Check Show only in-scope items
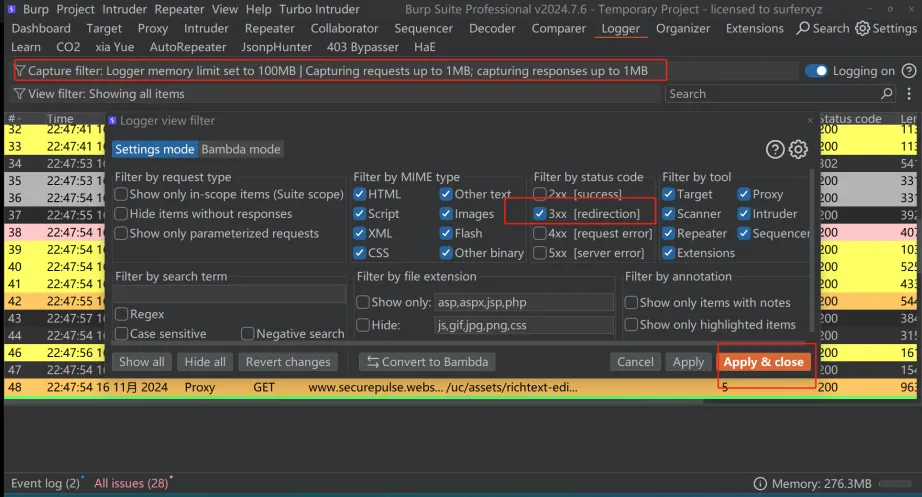 point(121,194)
